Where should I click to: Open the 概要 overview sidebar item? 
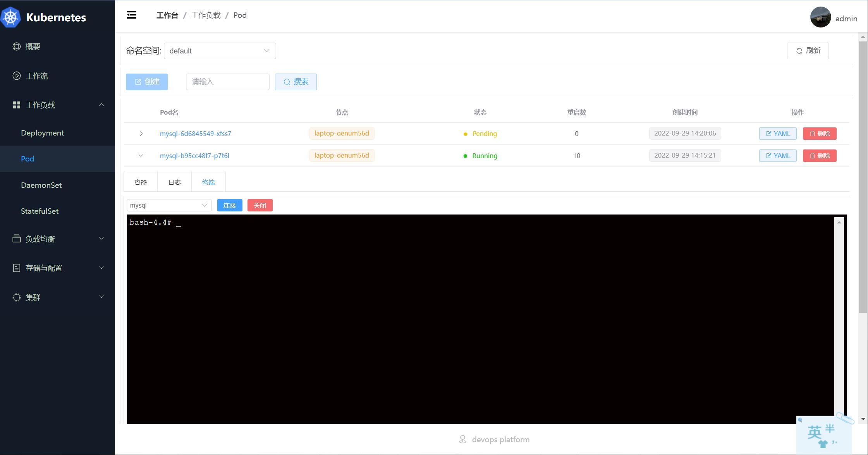(x=33, y=46)
